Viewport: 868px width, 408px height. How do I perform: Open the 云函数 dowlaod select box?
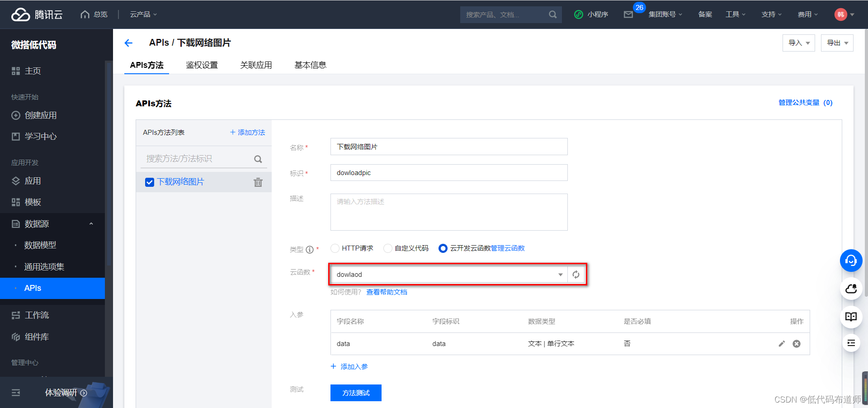[449, 275]
